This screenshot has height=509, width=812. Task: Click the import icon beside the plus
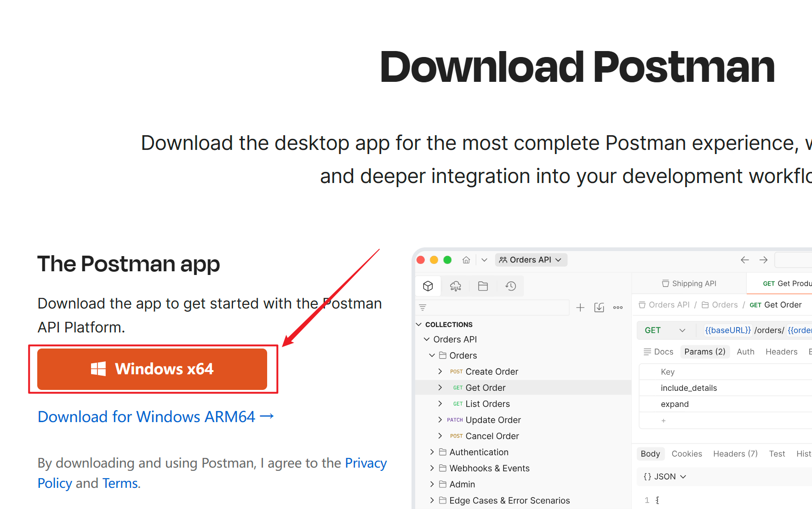coord(599,307)
